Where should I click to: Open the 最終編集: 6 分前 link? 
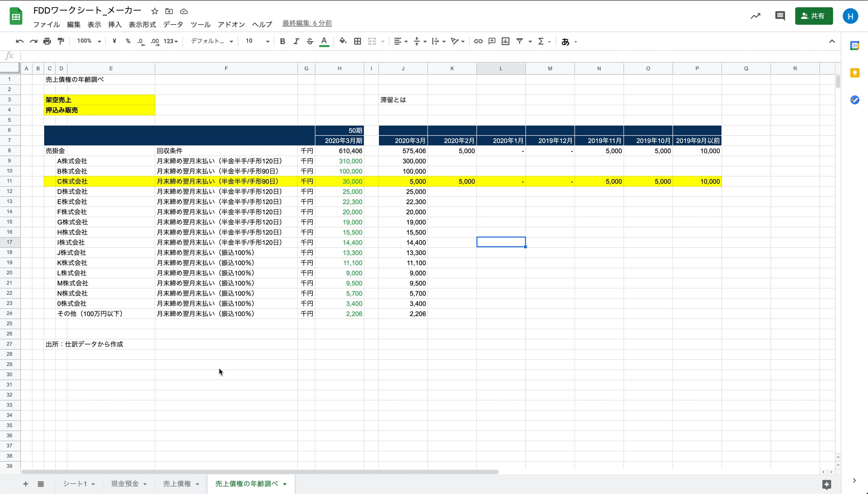tap(307, 23)
